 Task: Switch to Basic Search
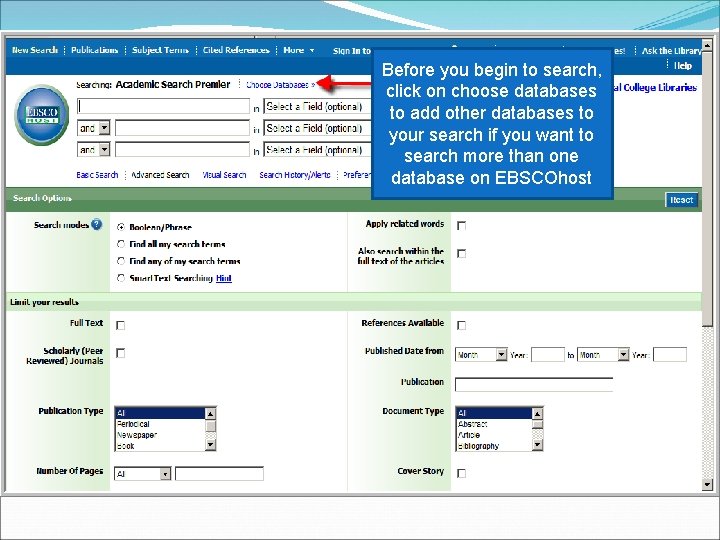pos(97,175)
